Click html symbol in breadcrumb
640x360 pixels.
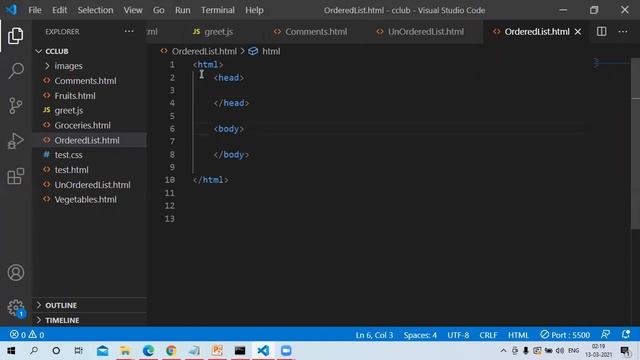click(265, 51)
